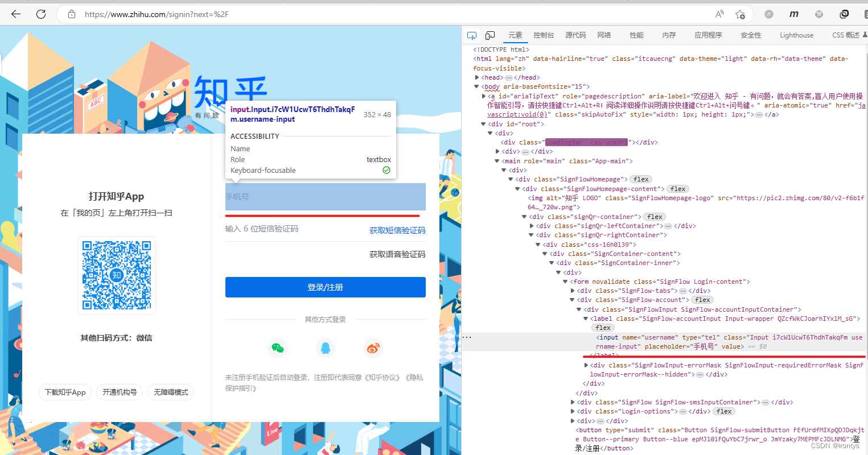
Task: Open the 内存 (Memory) tab
Action: pos(669,35)
